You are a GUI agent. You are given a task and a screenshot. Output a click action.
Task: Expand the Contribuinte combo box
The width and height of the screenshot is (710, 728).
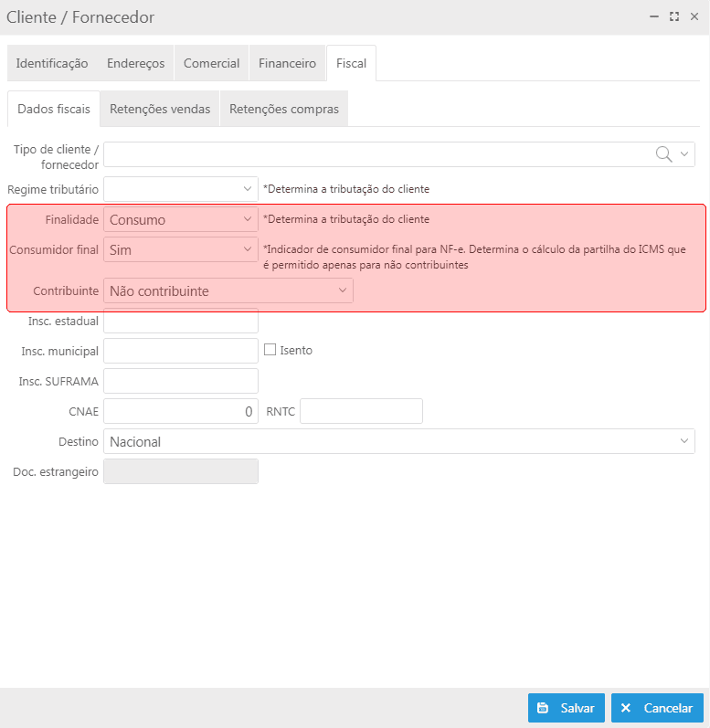(x=228, y=290)
